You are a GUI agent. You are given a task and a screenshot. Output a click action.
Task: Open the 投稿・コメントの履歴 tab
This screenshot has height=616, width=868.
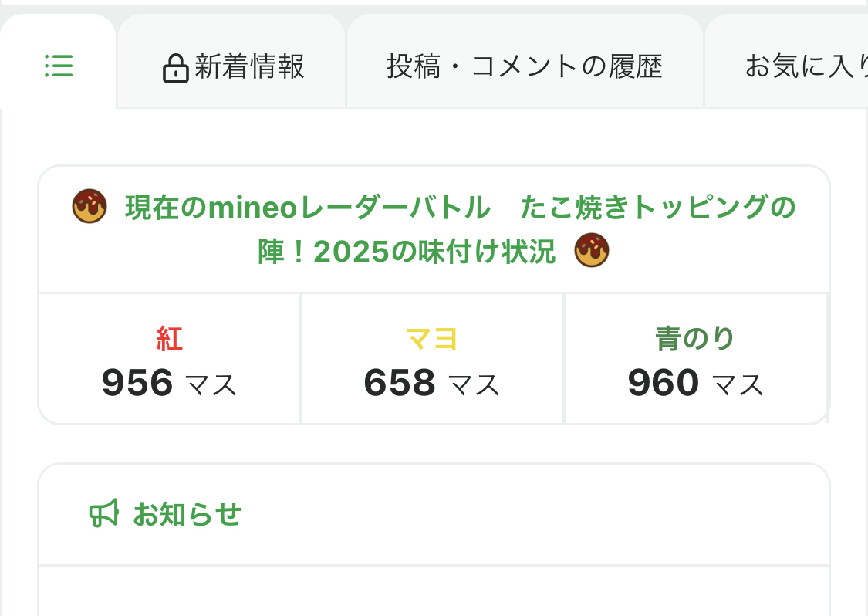(525, 67)
